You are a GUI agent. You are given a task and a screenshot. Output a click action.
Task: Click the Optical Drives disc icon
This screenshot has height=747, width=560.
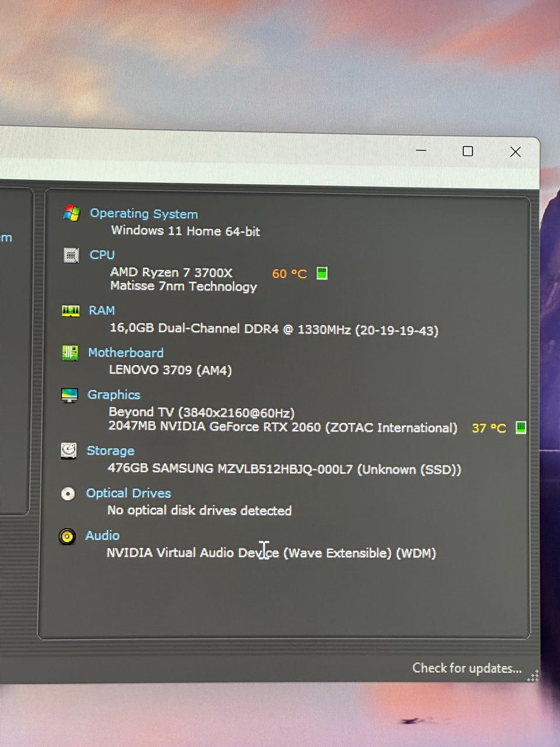click(x=68, y=494)
